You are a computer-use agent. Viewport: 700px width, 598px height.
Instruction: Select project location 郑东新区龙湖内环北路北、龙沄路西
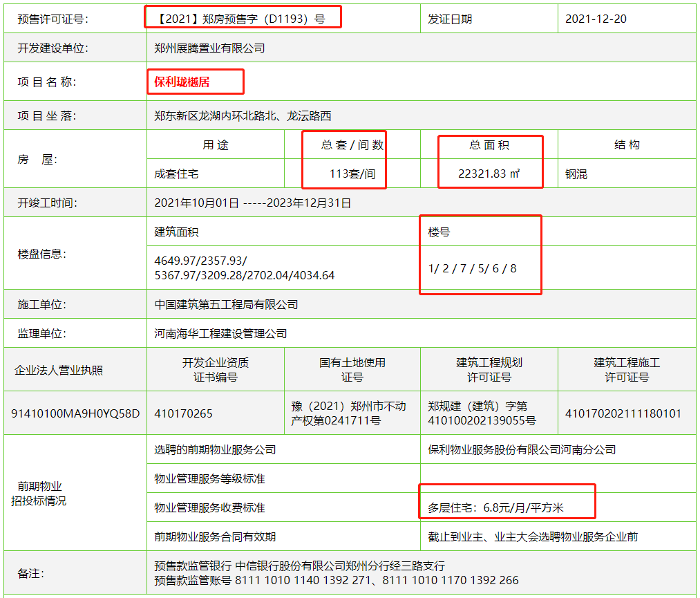click(243, 115)
